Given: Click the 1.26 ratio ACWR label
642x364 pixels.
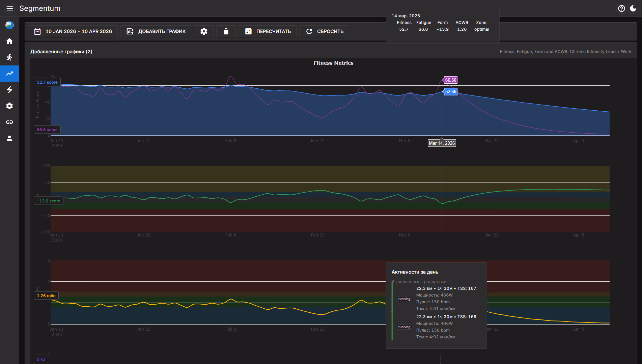Looking at the screenshot, I should pyautogui.click(x=46, y=296).
